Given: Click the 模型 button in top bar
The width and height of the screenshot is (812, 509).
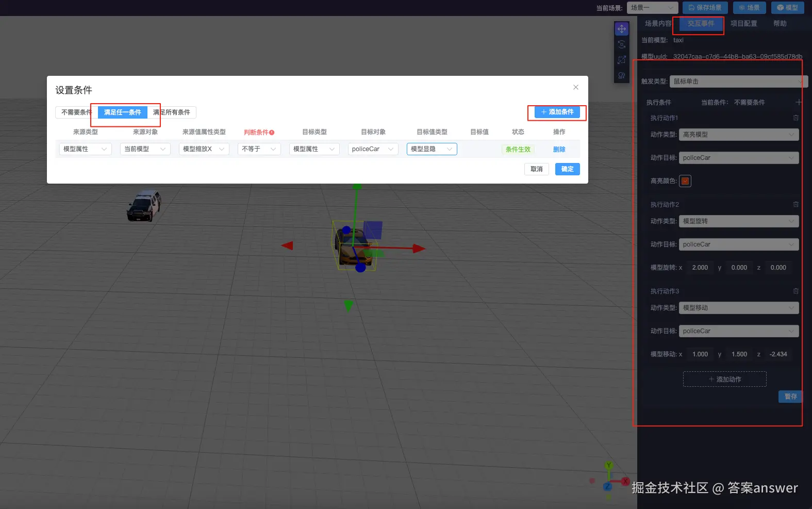Looking at the screenshot, I should tap(788, 8).
